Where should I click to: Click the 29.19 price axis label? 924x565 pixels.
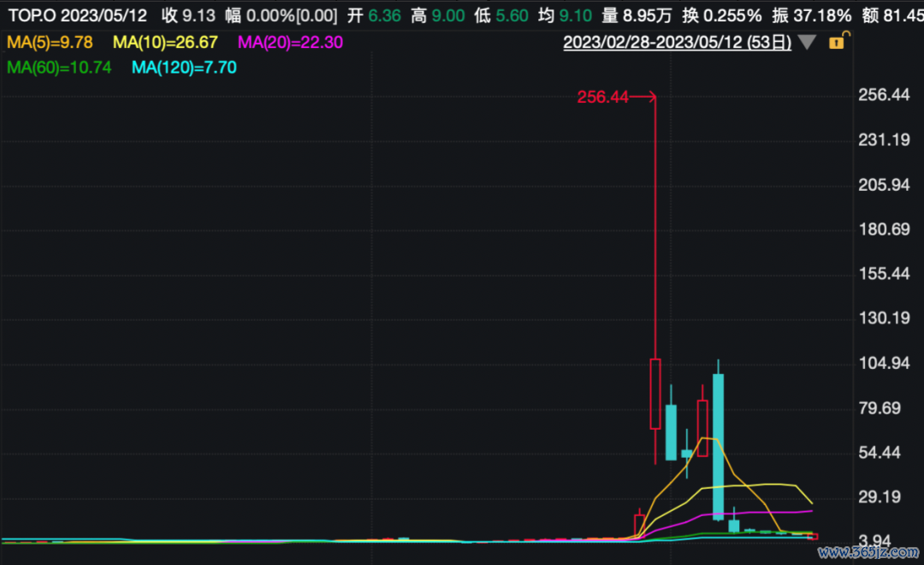click(880, 497)
